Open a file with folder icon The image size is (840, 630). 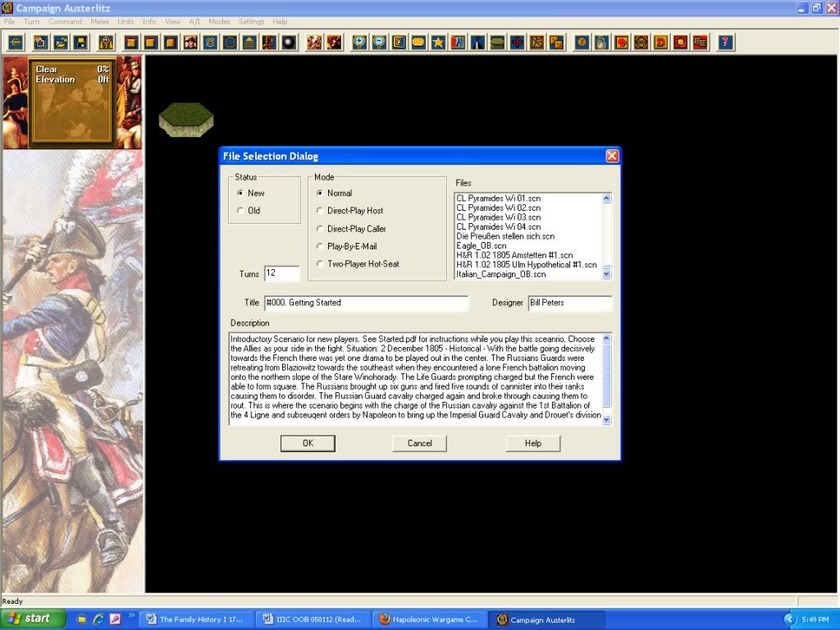pyautogui.click(x=61, y=43)
